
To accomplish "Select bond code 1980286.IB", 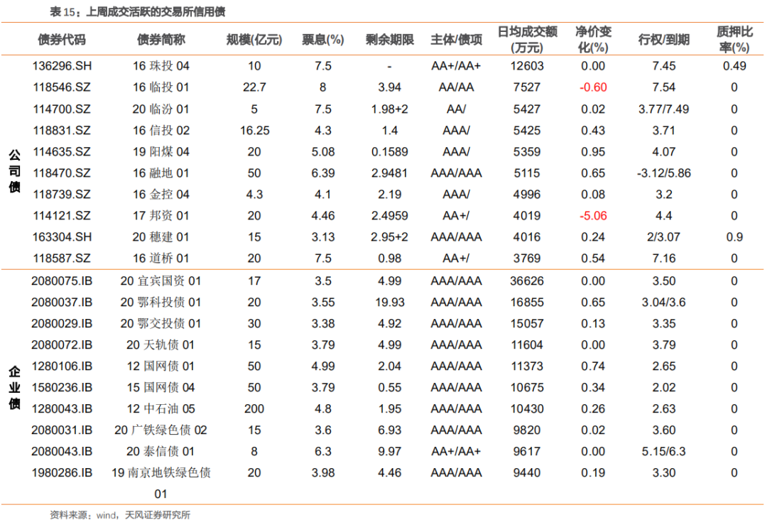I will pyautogui.click(x=62, y=473).
